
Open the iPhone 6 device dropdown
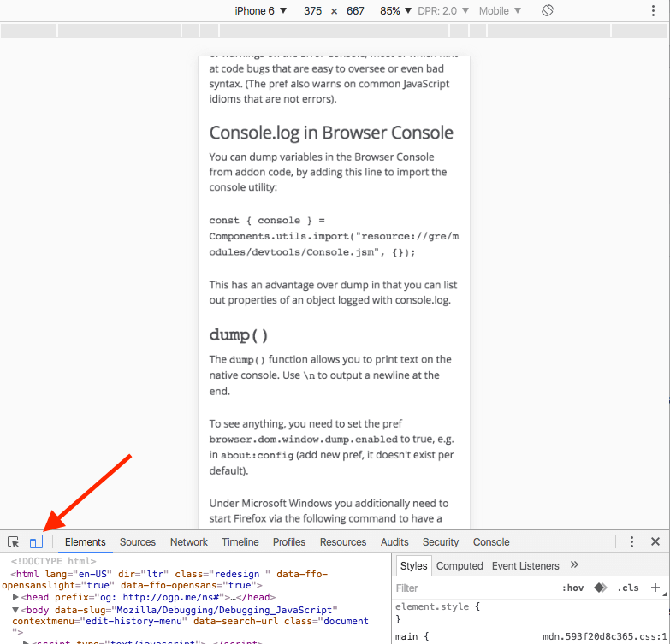[261, 10]
